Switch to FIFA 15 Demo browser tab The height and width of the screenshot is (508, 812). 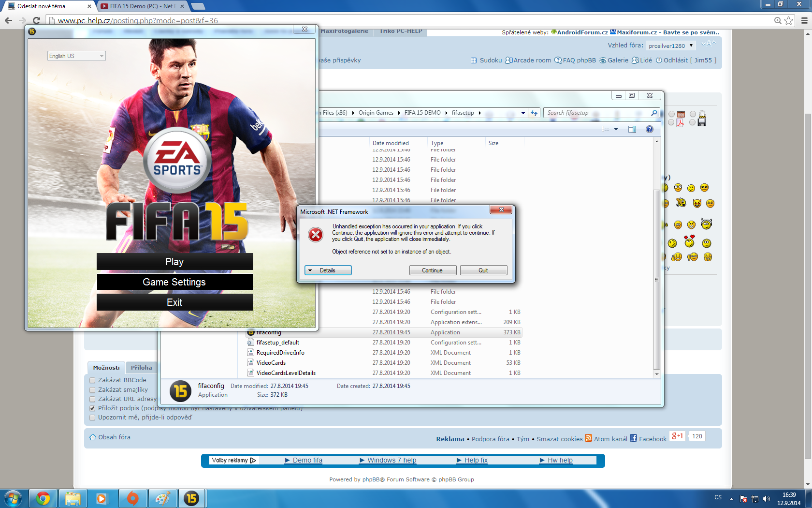pos(144,6)
